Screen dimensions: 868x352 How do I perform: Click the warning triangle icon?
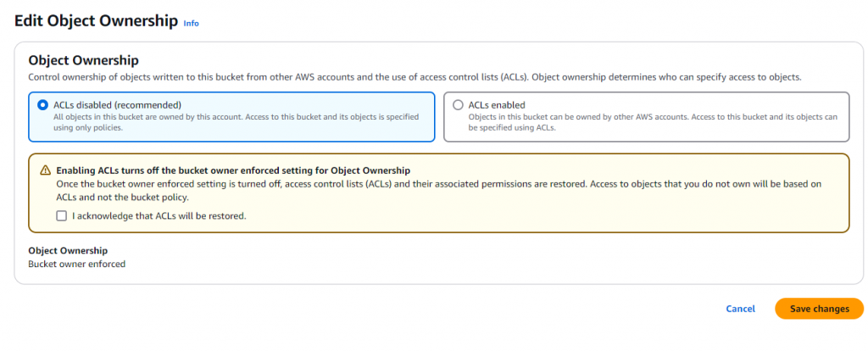[46, 170]
